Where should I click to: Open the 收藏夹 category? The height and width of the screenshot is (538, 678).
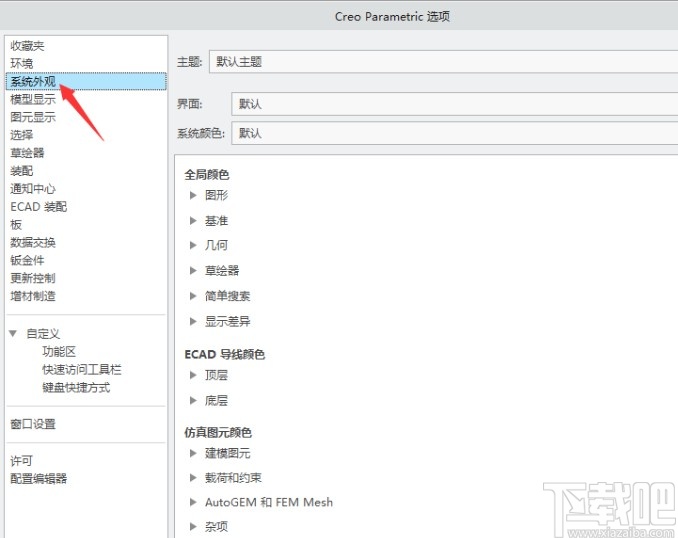coord(27,45)
